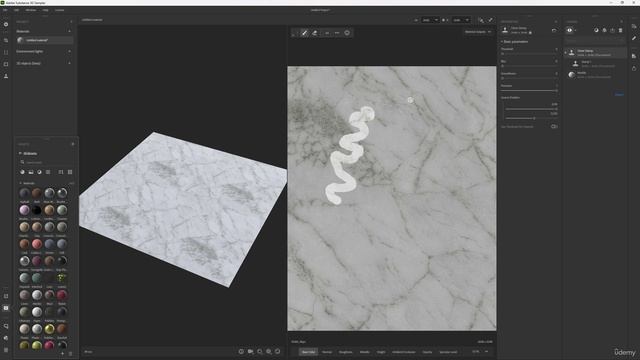Click the blue link in layers panel

pos(619,95)
